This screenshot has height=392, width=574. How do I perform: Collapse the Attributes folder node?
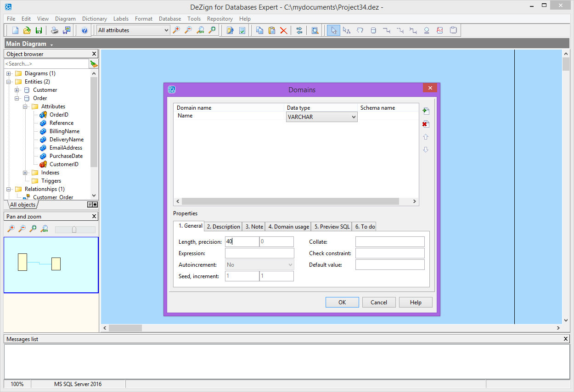[x=25, y=106]
